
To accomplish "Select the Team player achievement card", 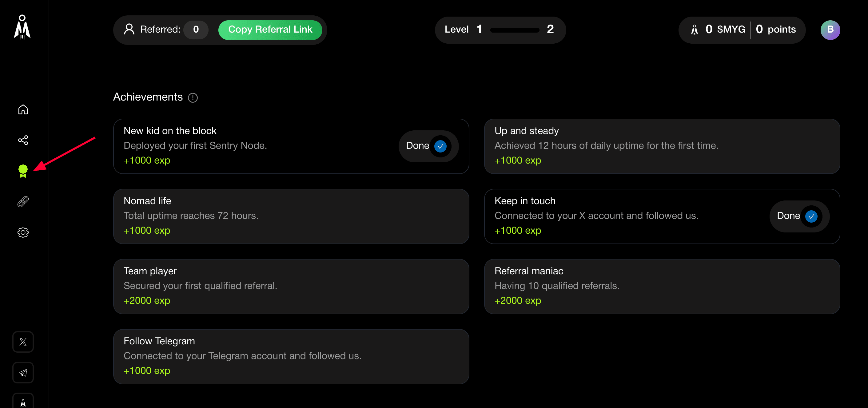I will [291, 286].
